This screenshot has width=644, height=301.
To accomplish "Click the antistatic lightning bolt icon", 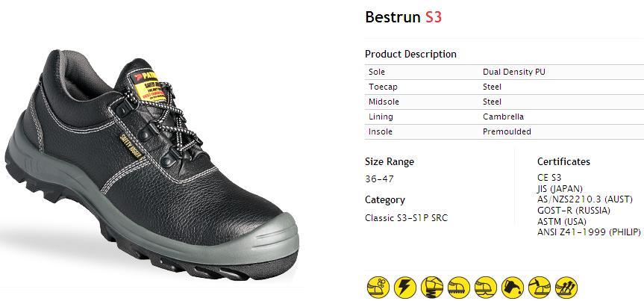I will (x=404, y=285).
